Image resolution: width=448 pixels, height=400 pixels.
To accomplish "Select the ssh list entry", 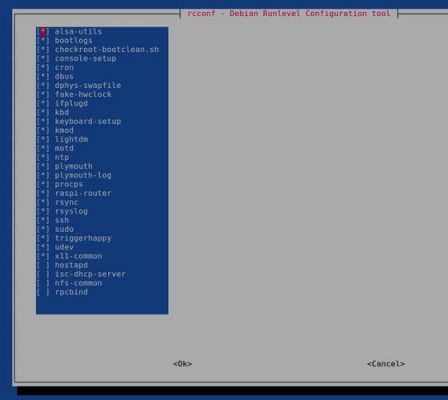I will point(102,221).
